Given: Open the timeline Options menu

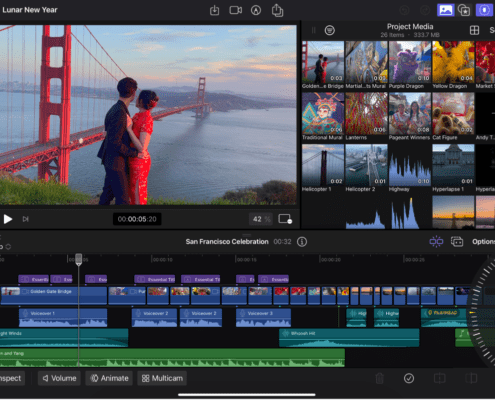Looking at the screenshot, I should pyautogui.click(x=483, y=242).
